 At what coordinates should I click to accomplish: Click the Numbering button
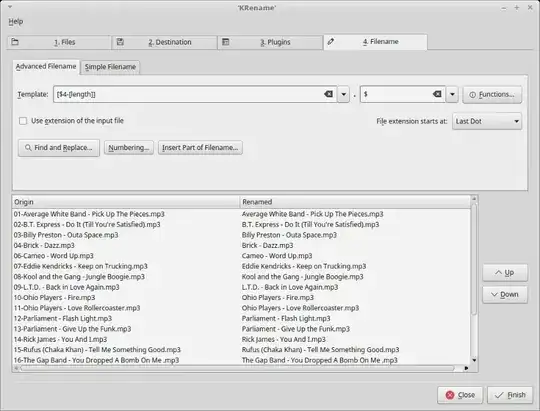(129, 148)
